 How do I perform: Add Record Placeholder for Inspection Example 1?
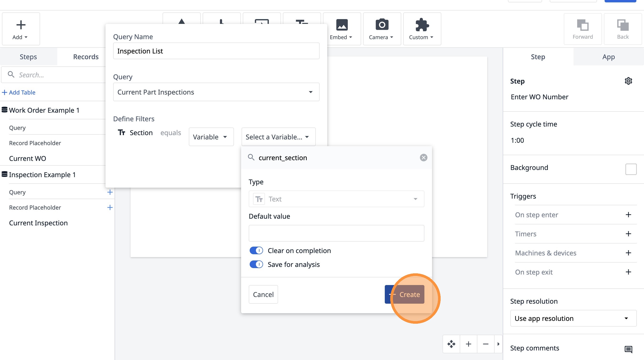110,207
